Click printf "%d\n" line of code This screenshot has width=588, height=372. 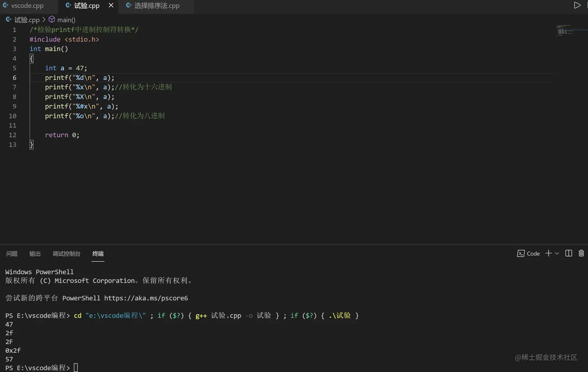click(x=80, y=77)
